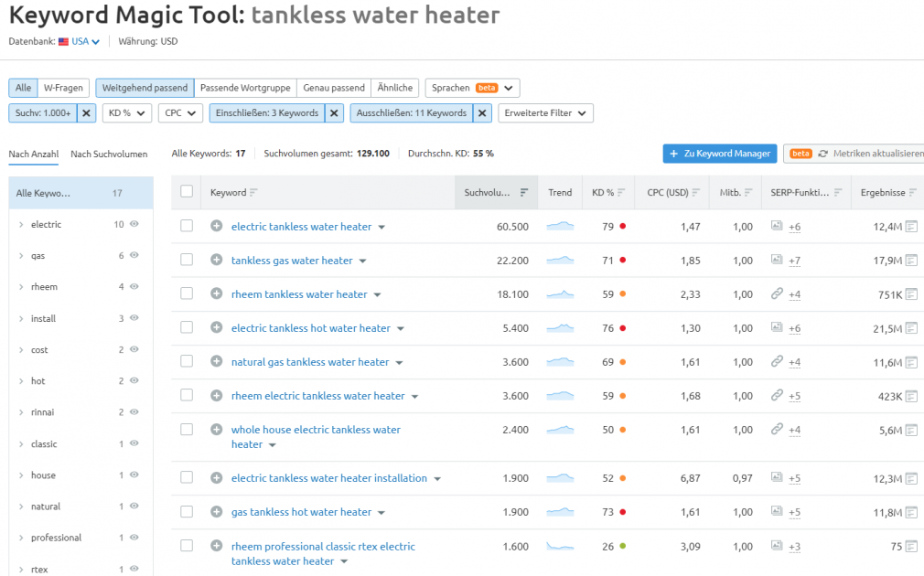Click link SERP feature icon in rheem tankless row
Viewport: 924px width, 576px height.
(x=777, y=293)
